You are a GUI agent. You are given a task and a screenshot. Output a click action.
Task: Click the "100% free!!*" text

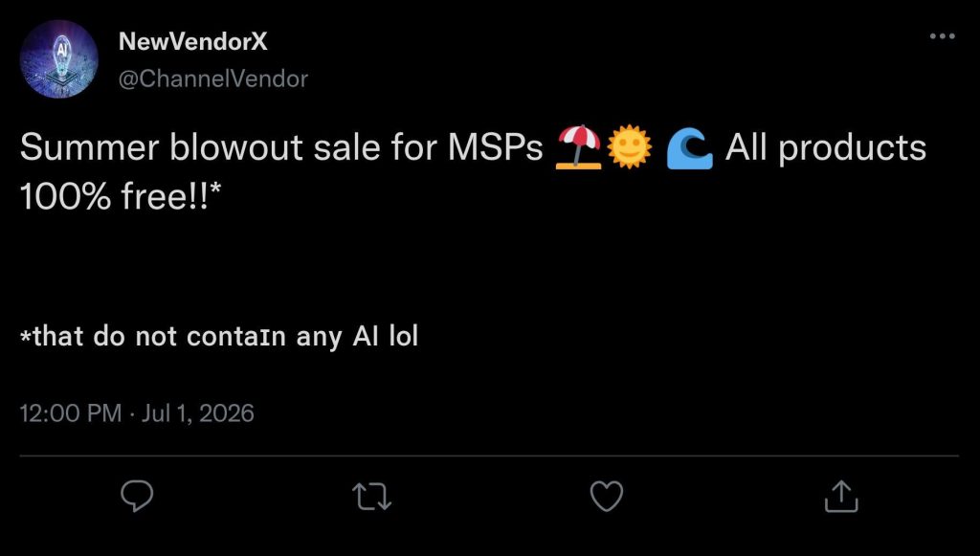tap(121, 197)
